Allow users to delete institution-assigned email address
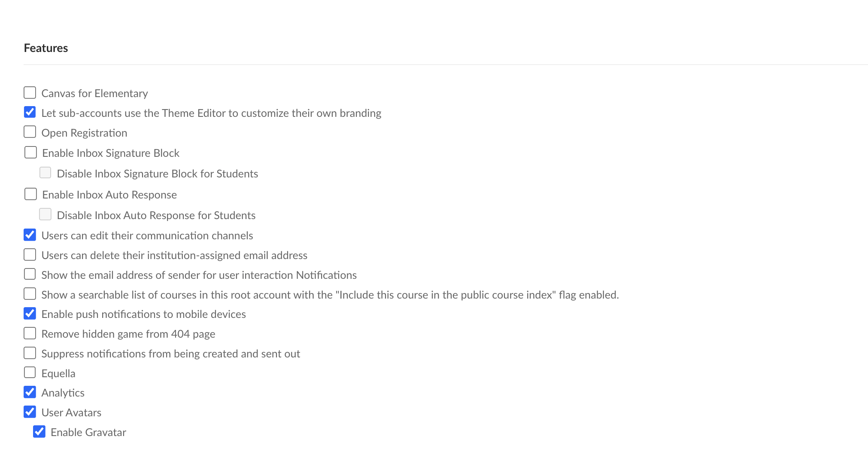Viewport: 868px width, 470px height. tap(30, 254)
